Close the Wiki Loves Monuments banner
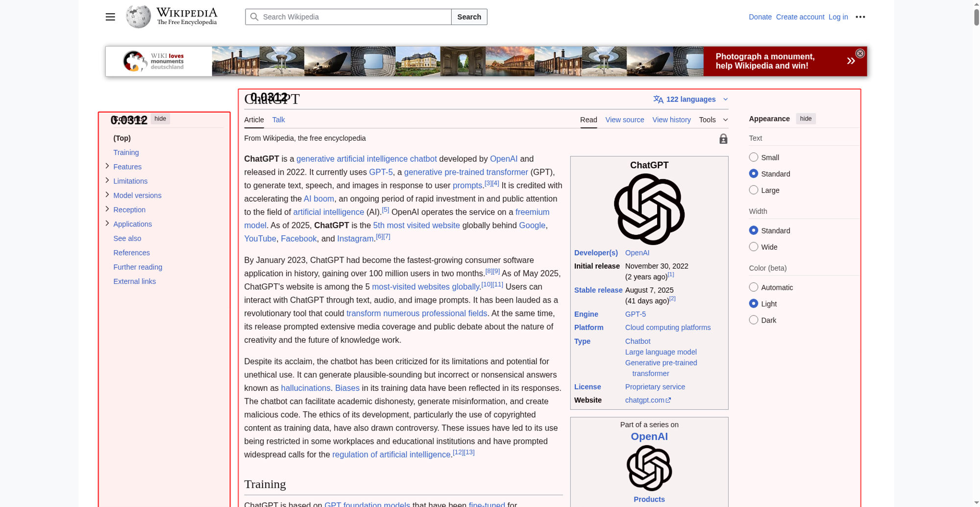The image size is (980, 507). [x=860, y=53]
